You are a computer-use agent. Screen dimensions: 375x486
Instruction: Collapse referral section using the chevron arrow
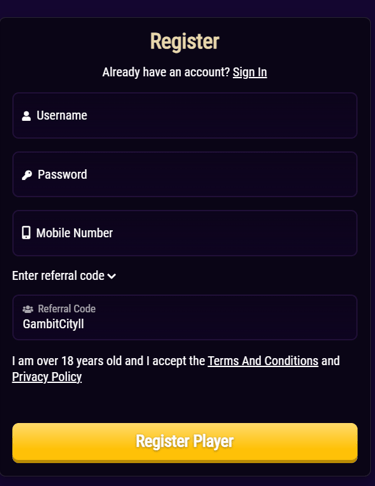coord(112,276)
